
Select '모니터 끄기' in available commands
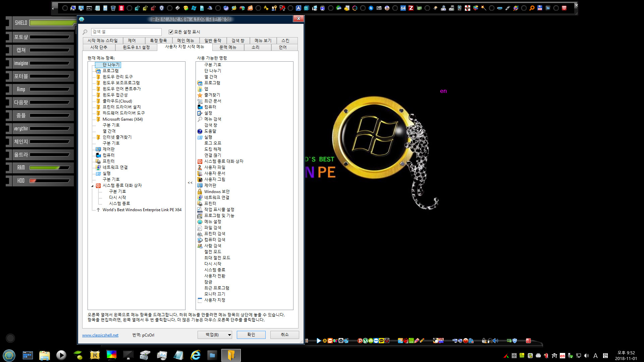click(215, 294)
